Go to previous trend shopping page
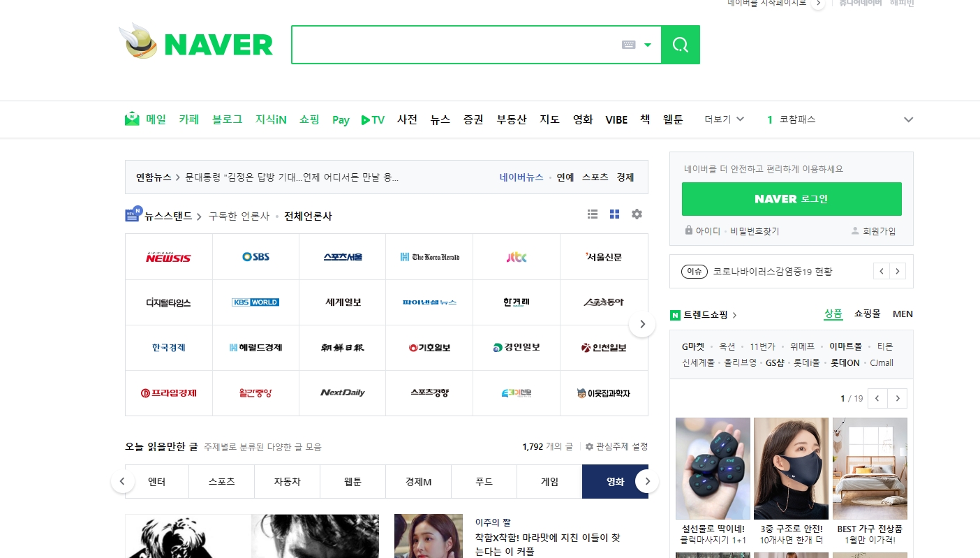 (877, 399)
